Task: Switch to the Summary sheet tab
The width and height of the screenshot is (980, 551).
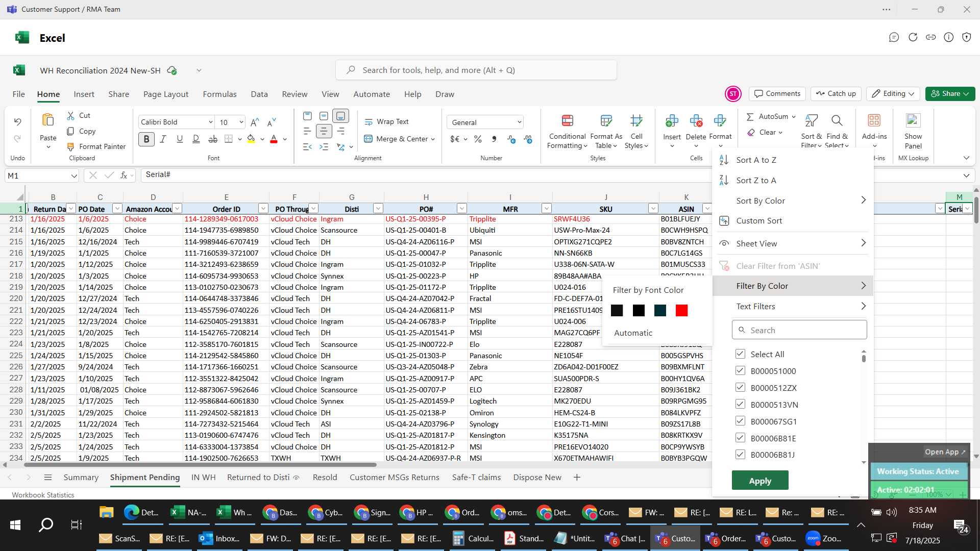Action: pyautogui.click(x=81, y=478)
